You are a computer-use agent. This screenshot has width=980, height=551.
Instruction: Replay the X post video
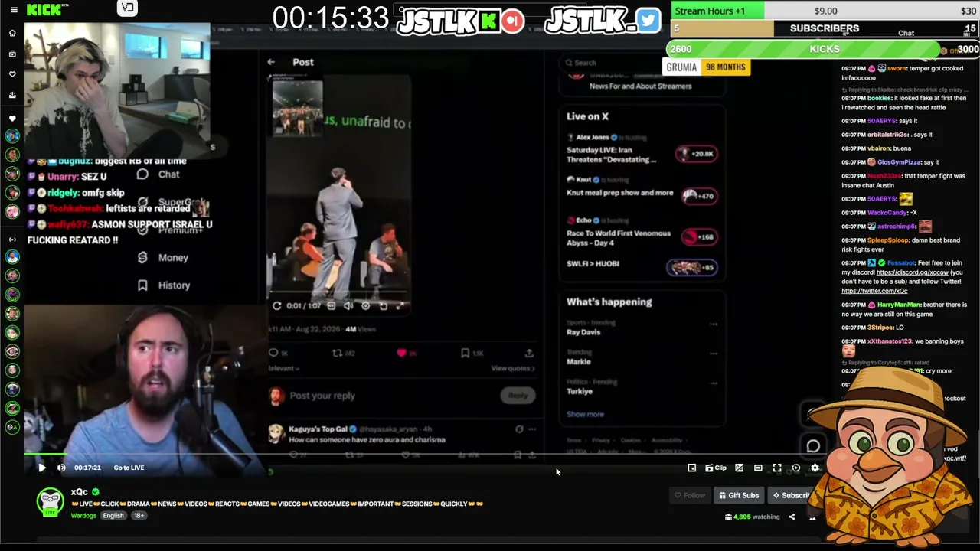277,305
